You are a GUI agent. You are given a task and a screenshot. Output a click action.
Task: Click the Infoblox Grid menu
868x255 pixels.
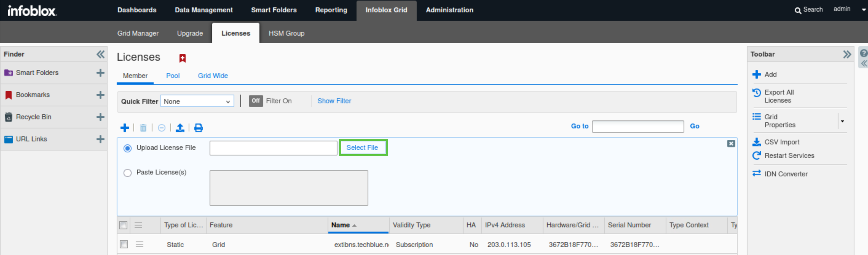tap(386, 10)
